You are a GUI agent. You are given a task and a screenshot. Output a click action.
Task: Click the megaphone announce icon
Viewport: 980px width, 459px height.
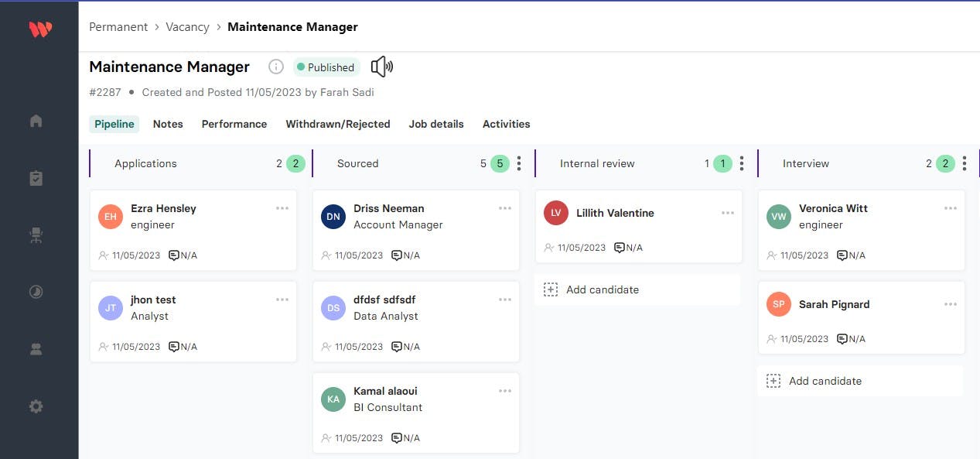[x=381, y=67]
